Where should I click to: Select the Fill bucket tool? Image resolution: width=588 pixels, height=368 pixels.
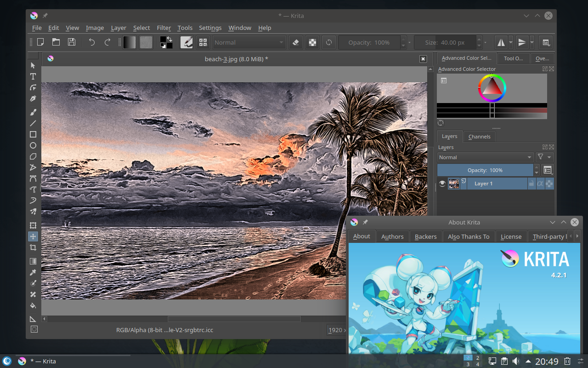[x=33, y=305]
